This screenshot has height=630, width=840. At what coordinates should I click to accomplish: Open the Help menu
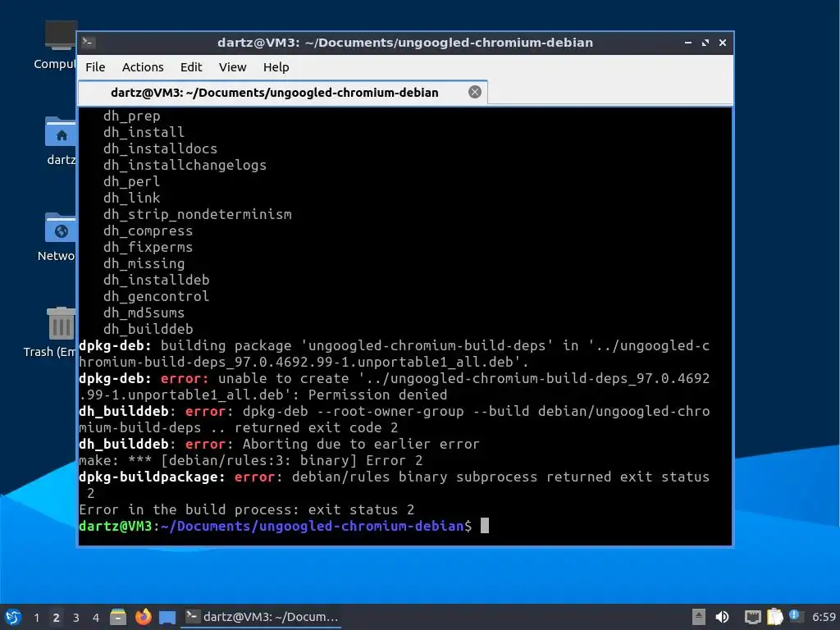click(x=276, y=67)
